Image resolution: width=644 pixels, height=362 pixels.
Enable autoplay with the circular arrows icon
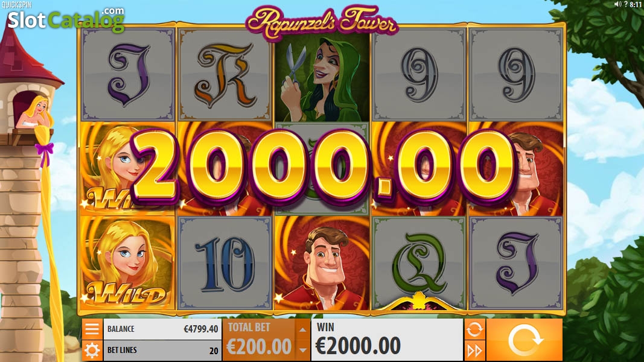coord(474,329)
